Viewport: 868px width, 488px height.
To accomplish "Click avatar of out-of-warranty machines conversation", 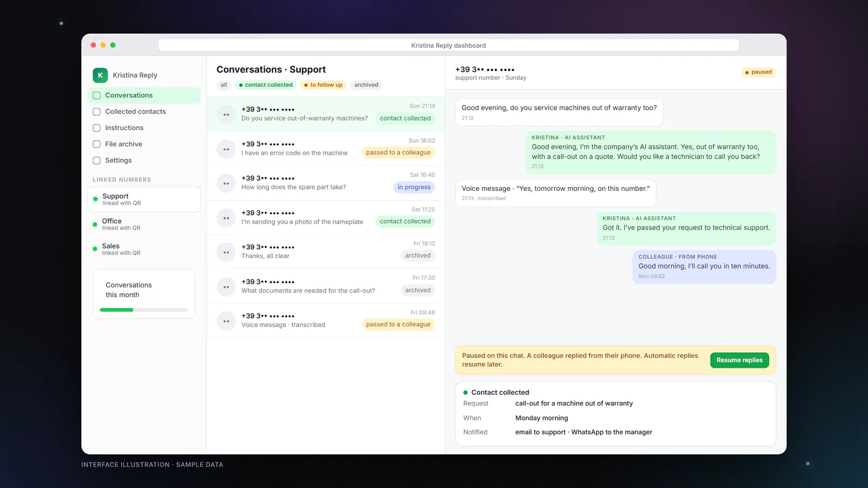I will (x=226, y=115).
